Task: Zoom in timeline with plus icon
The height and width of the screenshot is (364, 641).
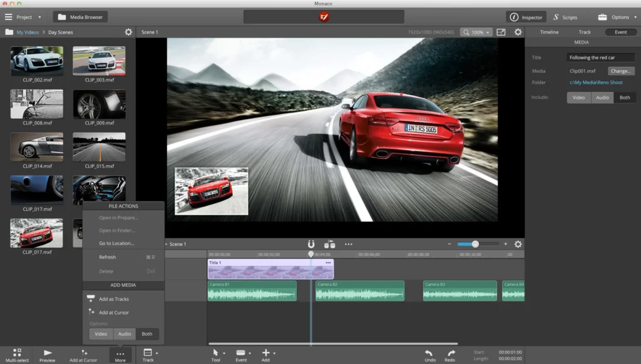Action: tap(506, 244)
